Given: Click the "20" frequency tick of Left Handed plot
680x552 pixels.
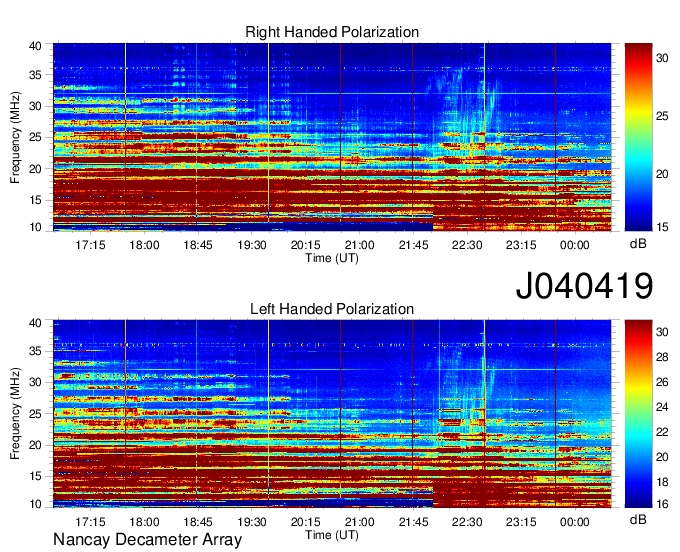Looking at the screenshot, I should pyautogui.click(x=35, y=445).
